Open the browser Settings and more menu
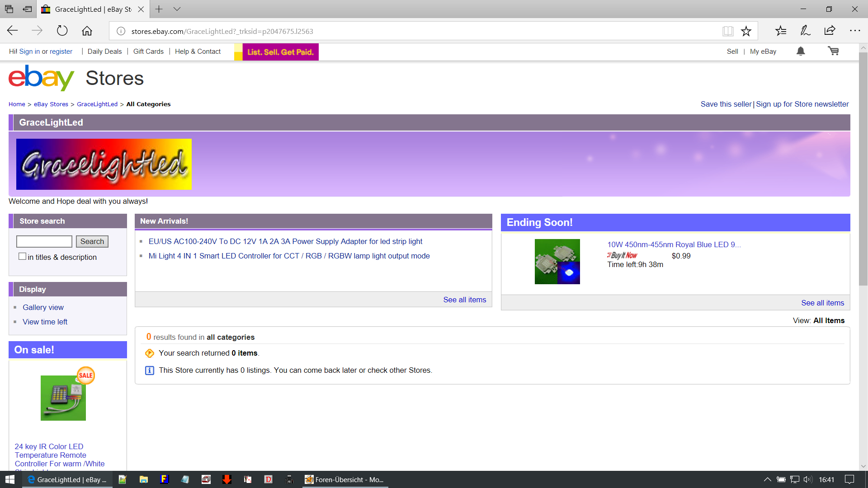Screen dimensions: 868x488 coord(855,31)
